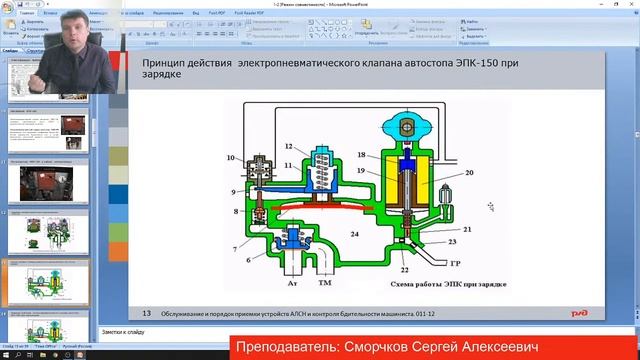Open the font name combo box
Image resolution: width=640 pixels, height=360 pixels.
[x=137, y=24]
